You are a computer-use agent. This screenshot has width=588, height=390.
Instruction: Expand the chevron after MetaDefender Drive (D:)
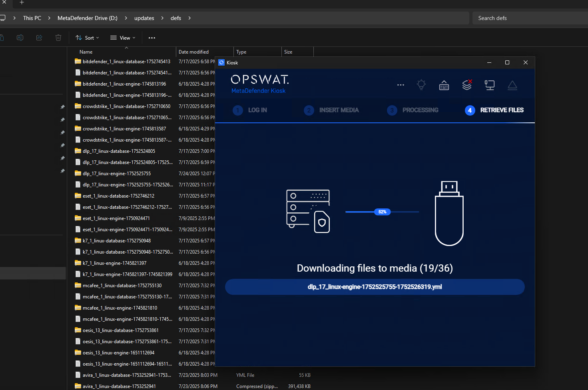tap(126, 18)
